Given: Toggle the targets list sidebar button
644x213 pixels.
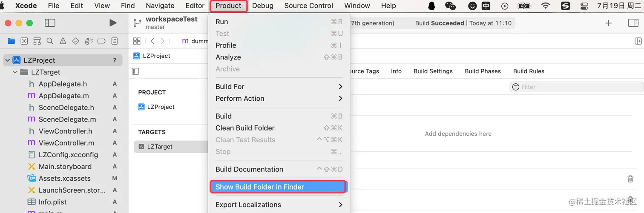Looking at the screenshot, I should 136,71.
